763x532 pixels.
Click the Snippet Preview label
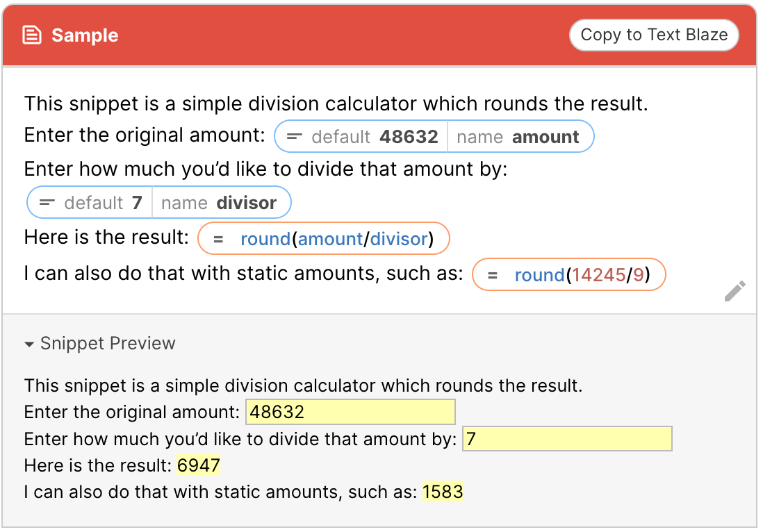108,344
